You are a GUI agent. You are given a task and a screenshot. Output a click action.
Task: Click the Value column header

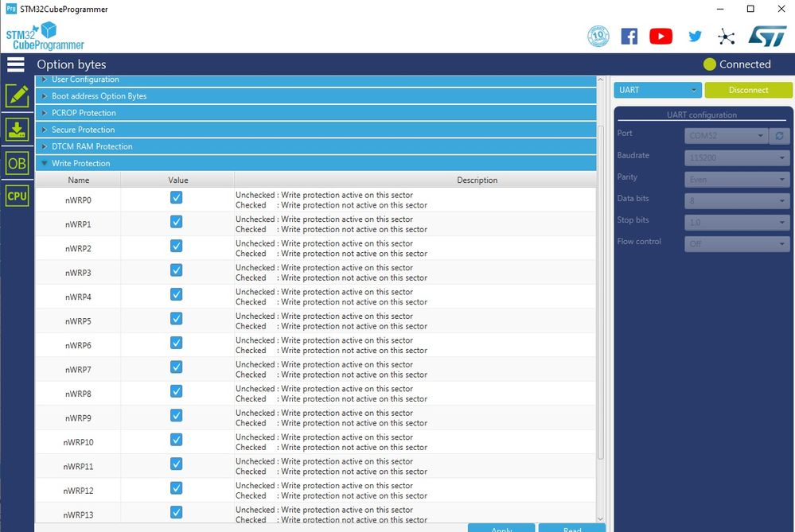[178, 180]
